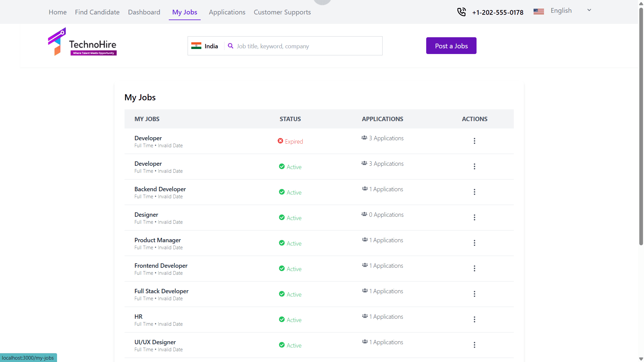Click green Active check icon for HR

click(282, 319)
